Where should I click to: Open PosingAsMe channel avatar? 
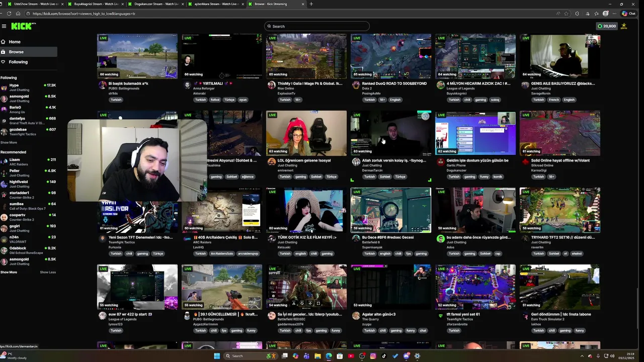[356, 85]
